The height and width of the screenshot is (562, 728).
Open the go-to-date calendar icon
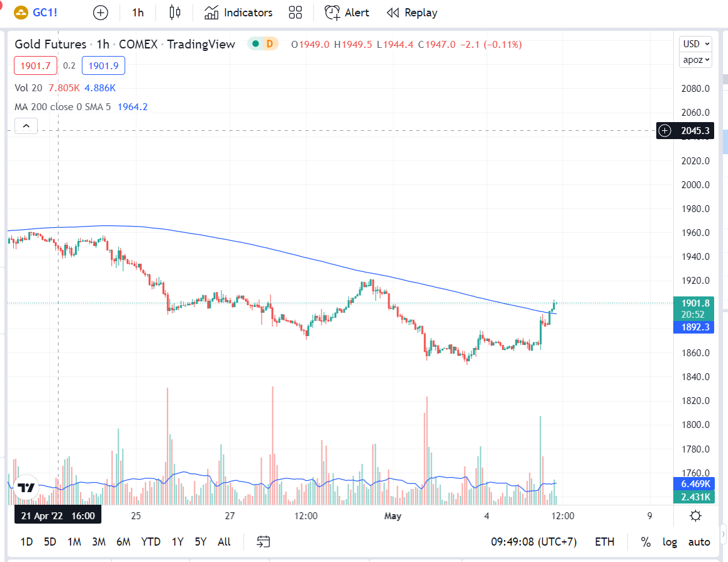point(263,542)
